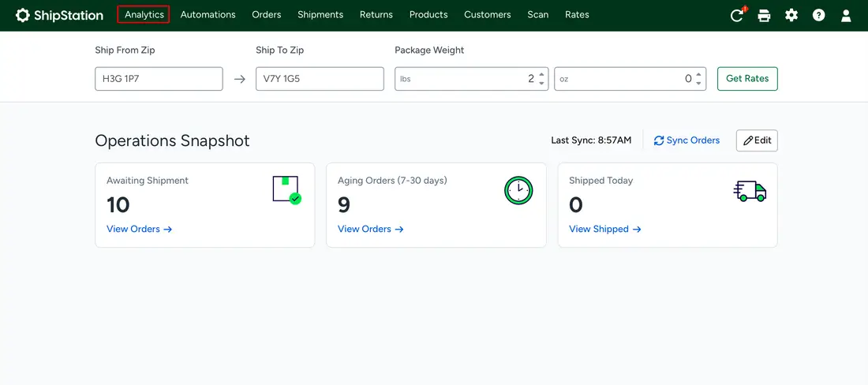
Task: Open the Scan tab
Action: 537,14
